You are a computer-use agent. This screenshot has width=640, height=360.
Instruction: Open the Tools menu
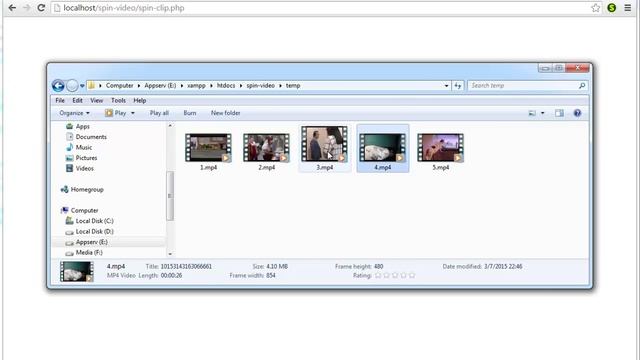coord(118,100)
